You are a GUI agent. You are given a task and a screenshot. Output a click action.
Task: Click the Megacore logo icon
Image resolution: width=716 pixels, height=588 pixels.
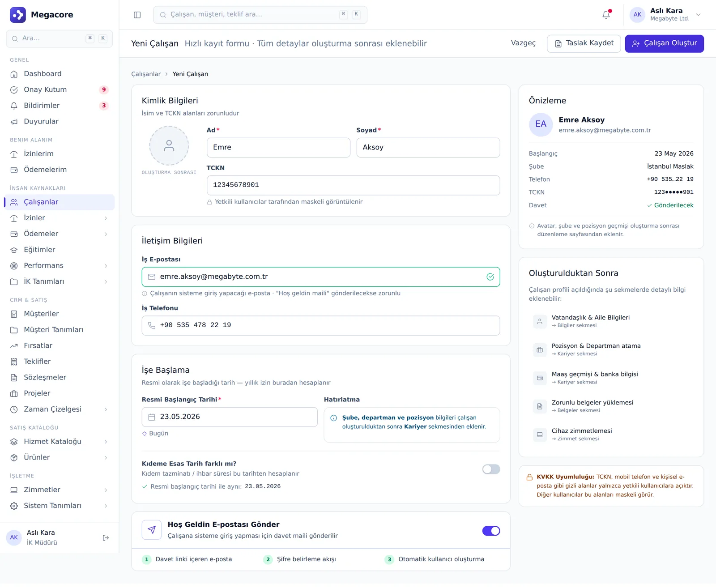[x=18, y=15]
